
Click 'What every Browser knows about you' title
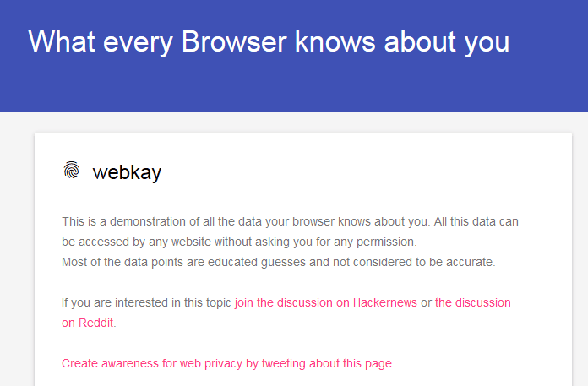[x=269, y=42]
